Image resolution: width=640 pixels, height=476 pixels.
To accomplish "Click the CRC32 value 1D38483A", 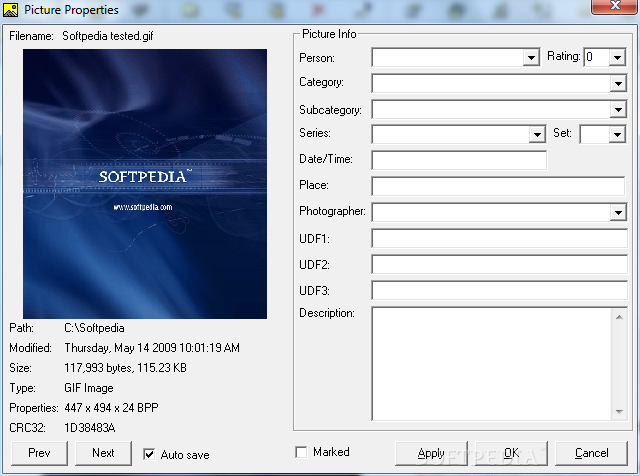I will click(x=90, y=428).
